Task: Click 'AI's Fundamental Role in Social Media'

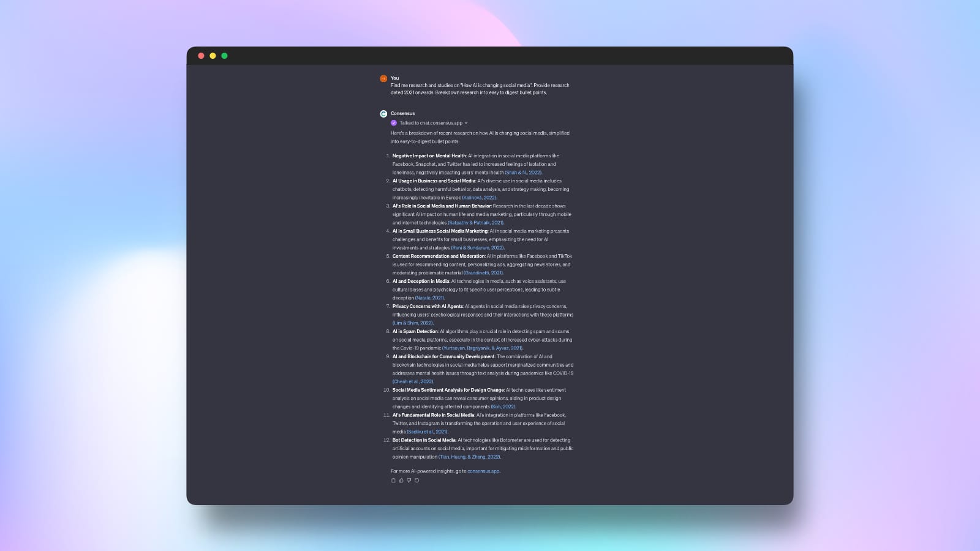Action: [433, 415]
